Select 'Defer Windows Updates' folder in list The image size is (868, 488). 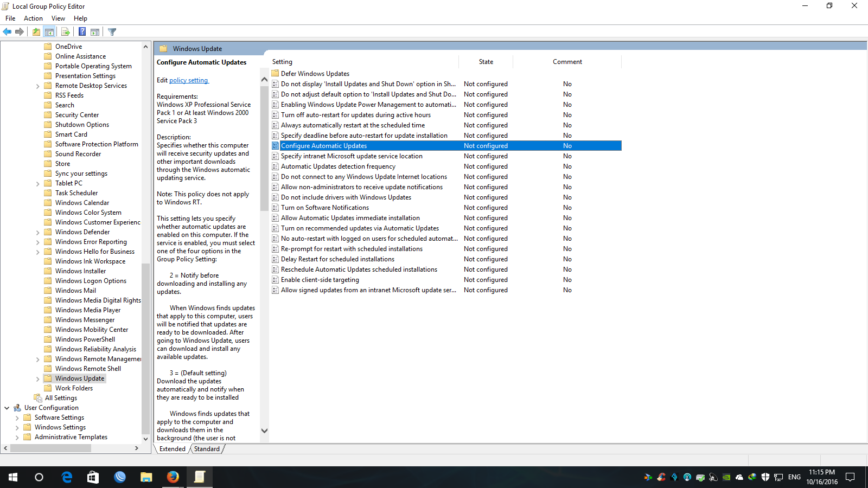[315, 74]
